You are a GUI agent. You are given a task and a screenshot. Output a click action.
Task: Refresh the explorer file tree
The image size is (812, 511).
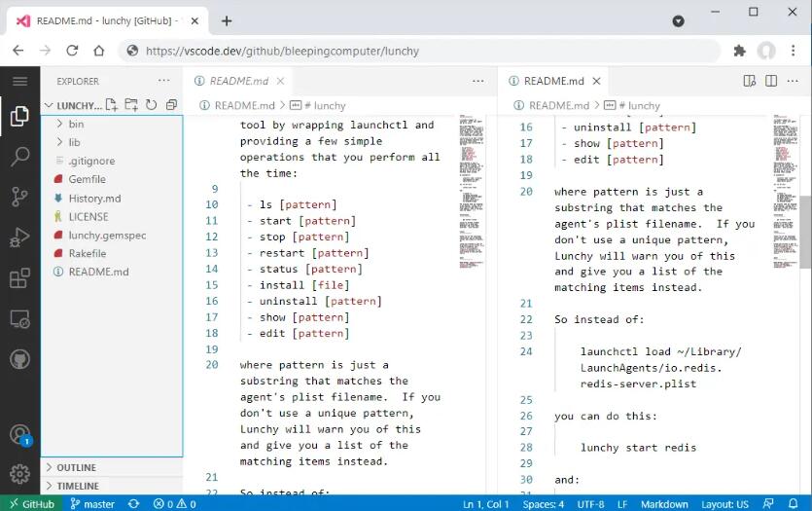tap(151, 105)
